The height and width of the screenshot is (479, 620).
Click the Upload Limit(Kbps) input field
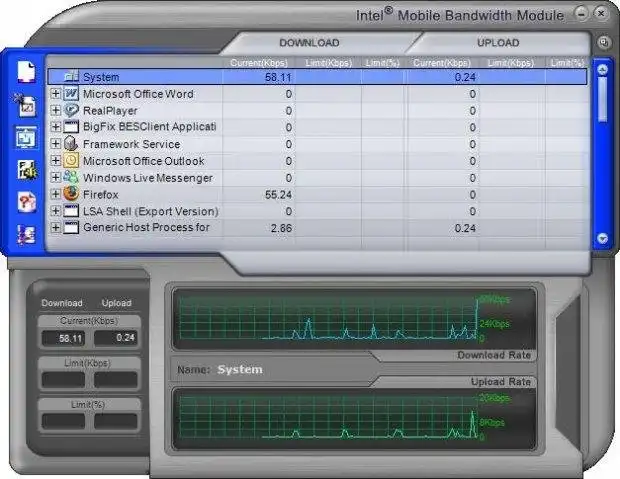coord(115,380)
